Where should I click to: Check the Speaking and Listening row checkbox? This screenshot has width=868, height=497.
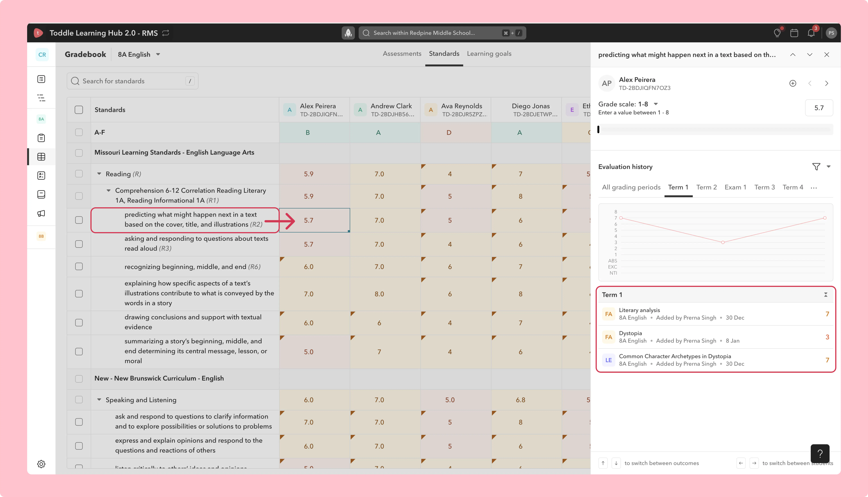pyautogui.click(x=79, y=399)
